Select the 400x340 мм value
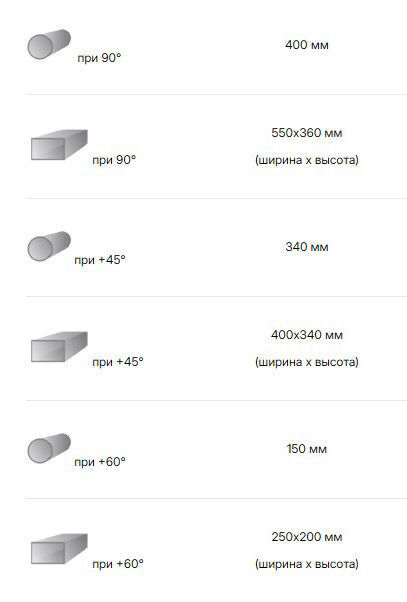The height and width of the screenshot is (602, 407). [x=307, y=335]
